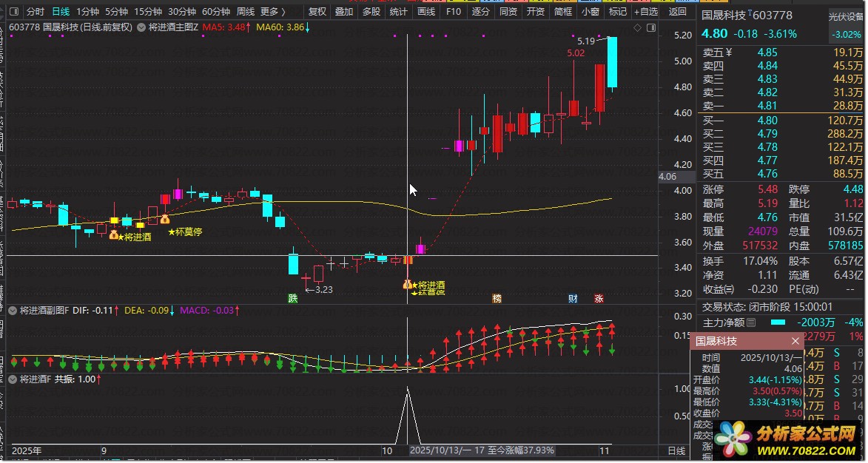Activate 画线 drawing tool
Image resolution: width=868 pixels, height=463 pixels.
click(x=425, y=11)
